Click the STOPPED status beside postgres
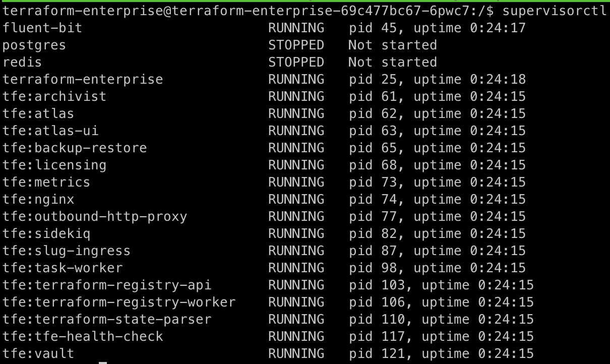The height and width of the screenshot is (364, 610). [296, 45]
